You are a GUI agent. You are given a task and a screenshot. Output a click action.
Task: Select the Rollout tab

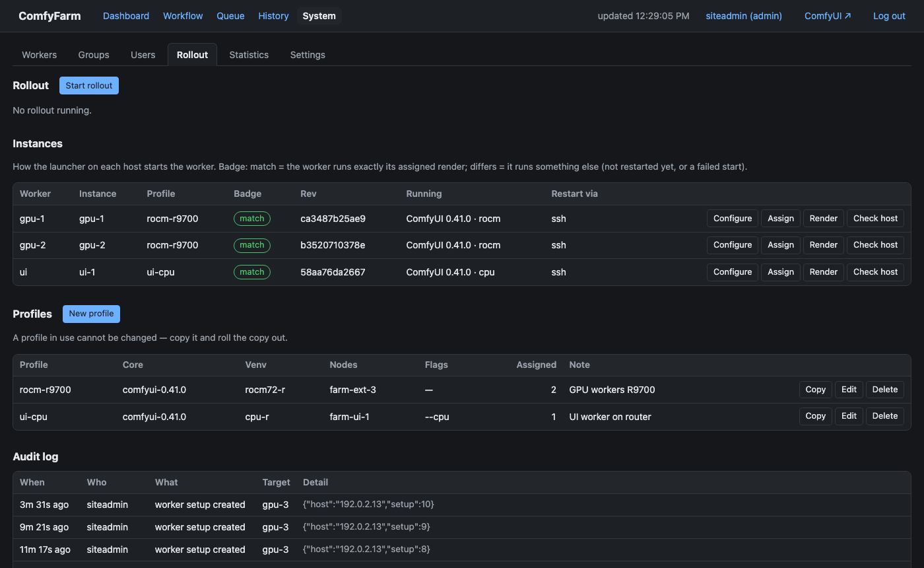pos(192,55)
